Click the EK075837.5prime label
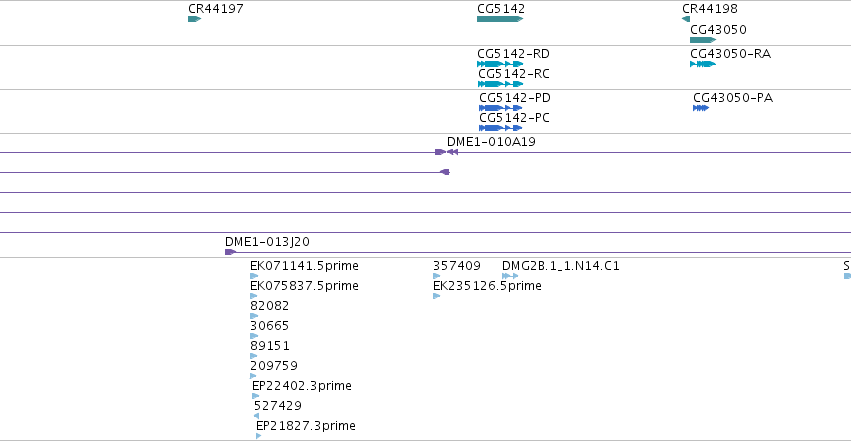Image resolution: width=851 pixels, height=441 pixels. click(304, 286)
